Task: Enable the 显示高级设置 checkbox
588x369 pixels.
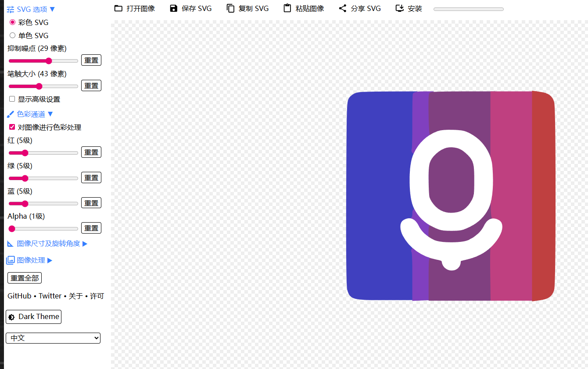Action: tap(12, 99)
